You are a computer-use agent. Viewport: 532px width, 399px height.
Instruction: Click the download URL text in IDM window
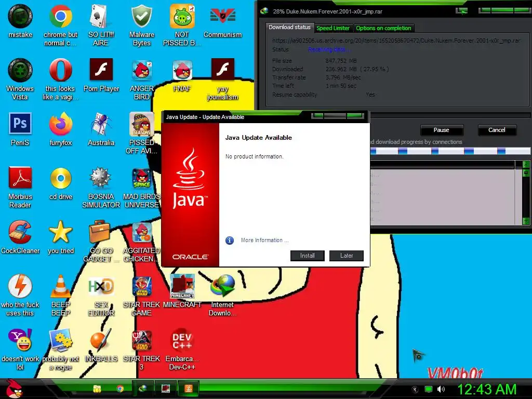[396, 41]
